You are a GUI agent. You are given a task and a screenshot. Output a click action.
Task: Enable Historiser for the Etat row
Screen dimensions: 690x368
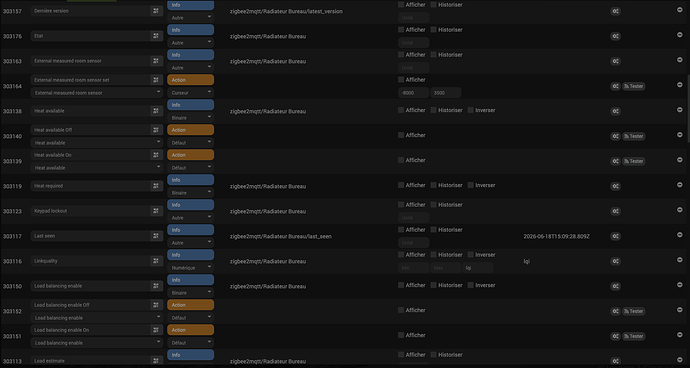(x=433, y=29)
